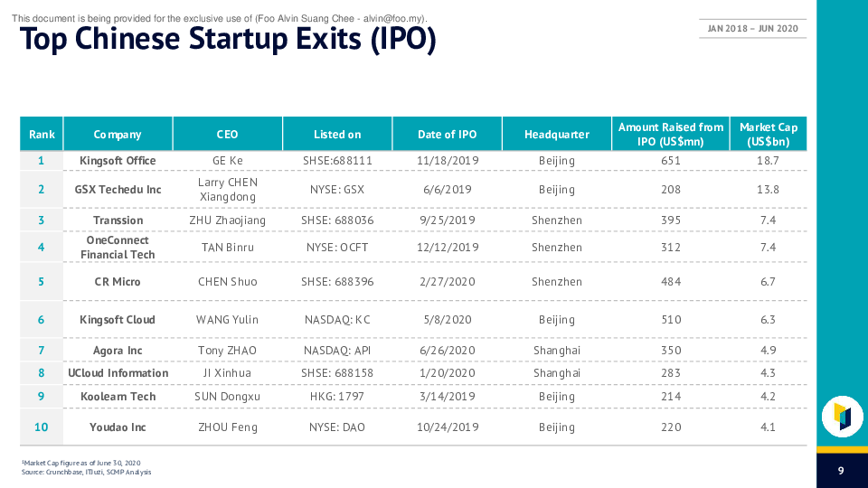Select the Company column header
The width and height of the screenshot is (868, 488).
pos(118,135)
